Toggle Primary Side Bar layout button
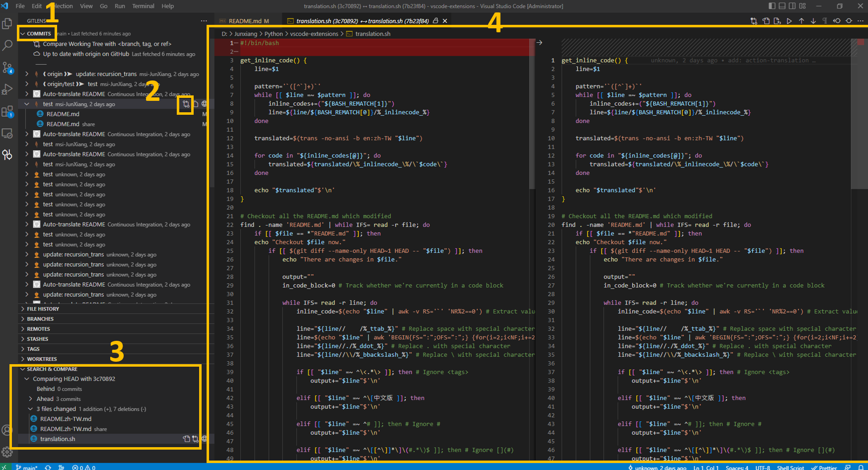Image resolution: width=868 pixels, height=470 pixels. click(772, 6)
